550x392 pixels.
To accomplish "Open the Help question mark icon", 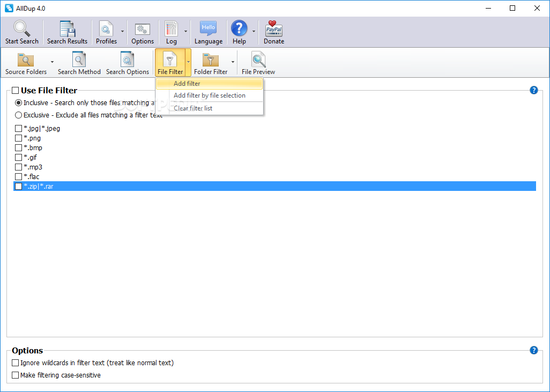I will pos(239,28).
